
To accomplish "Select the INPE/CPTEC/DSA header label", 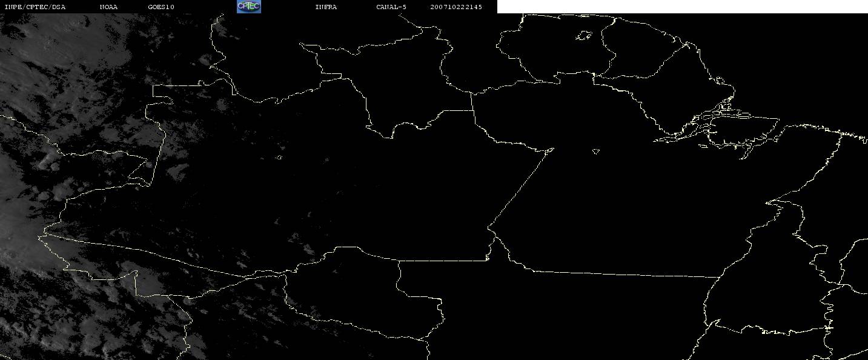I will [x=35, y=7].
